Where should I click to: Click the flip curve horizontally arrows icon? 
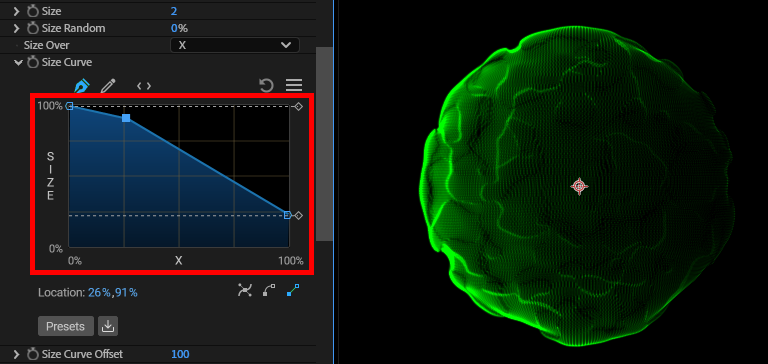pyautogui.click(x=144, y=86)
